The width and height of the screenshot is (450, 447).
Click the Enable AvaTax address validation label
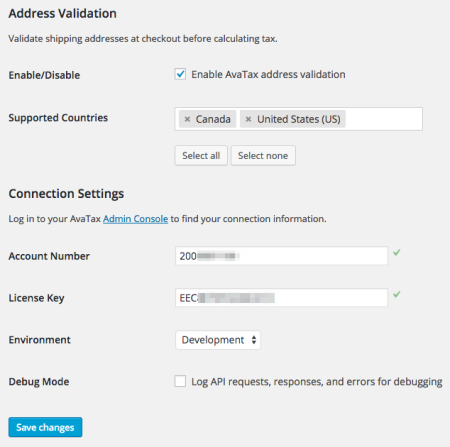point(268,74)
